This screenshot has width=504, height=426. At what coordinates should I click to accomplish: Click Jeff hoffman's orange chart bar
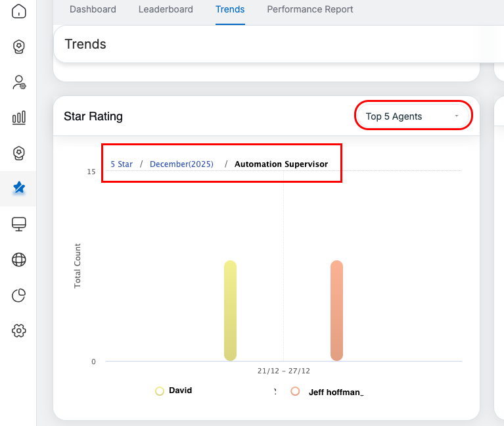(x=336, y=310)
